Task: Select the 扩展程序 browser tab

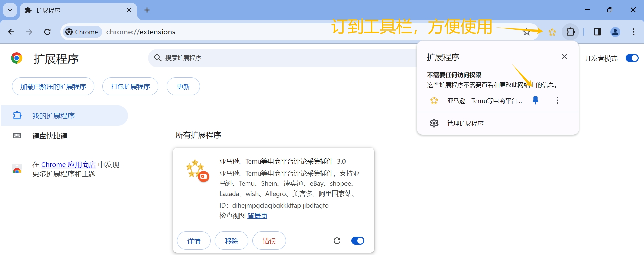Action: click(79, 10)
